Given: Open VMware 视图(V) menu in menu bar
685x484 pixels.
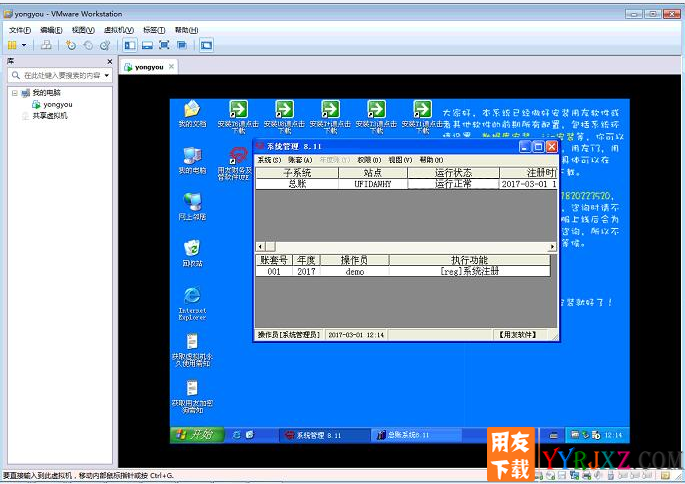Looking at the screenshot, I should (x=83, y=30).
